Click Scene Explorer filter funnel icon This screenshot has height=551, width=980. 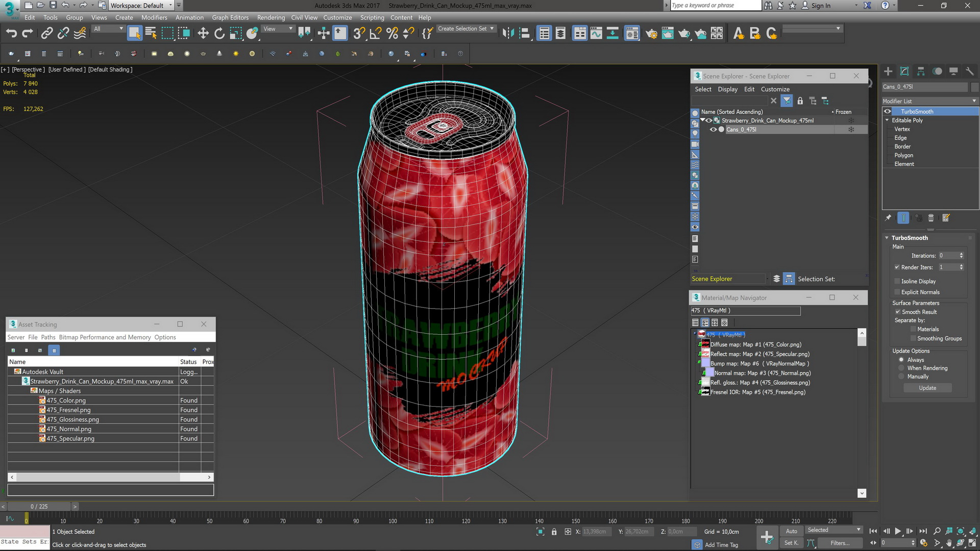coord(787,101)
